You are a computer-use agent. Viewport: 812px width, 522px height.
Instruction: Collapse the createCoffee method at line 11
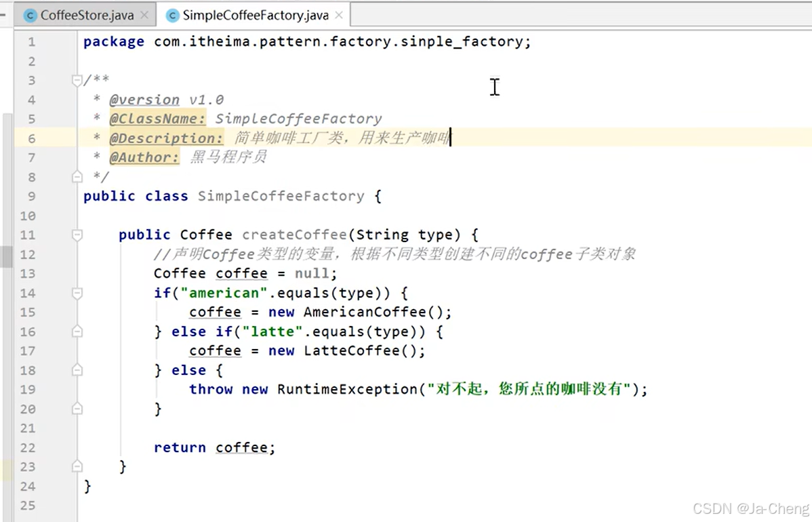click(x=77, y=235)
